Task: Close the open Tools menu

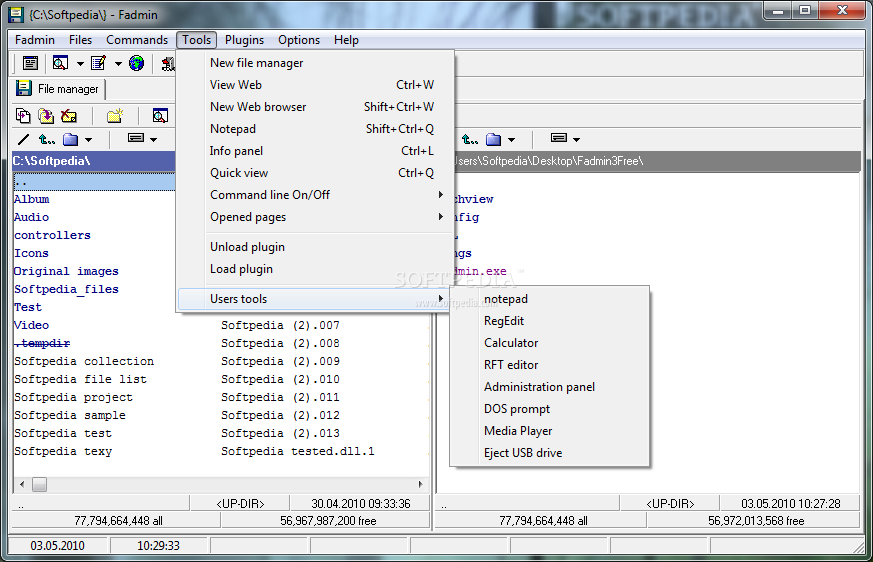Action: point(197,40)
